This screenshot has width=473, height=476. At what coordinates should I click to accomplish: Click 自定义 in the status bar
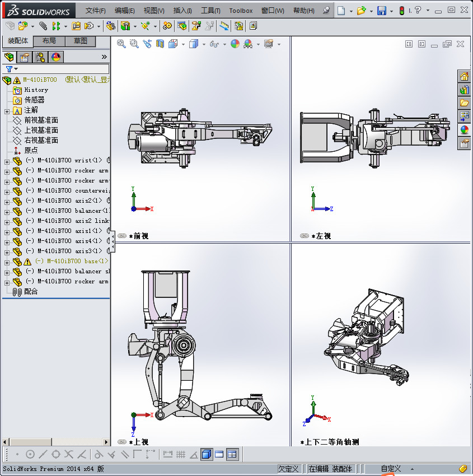391,469
